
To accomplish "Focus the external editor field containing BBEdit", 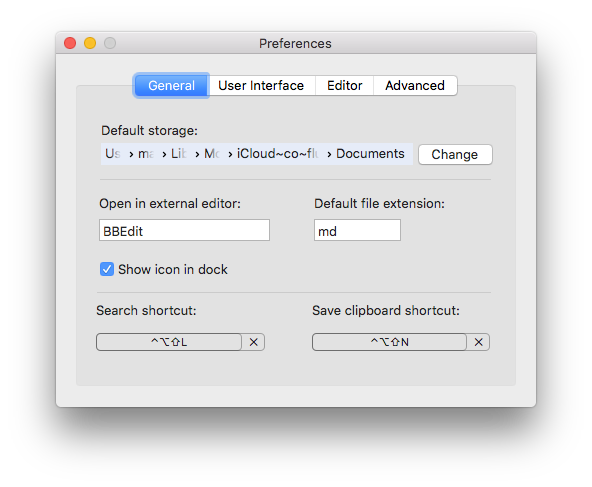I will [x=184, y=230].
